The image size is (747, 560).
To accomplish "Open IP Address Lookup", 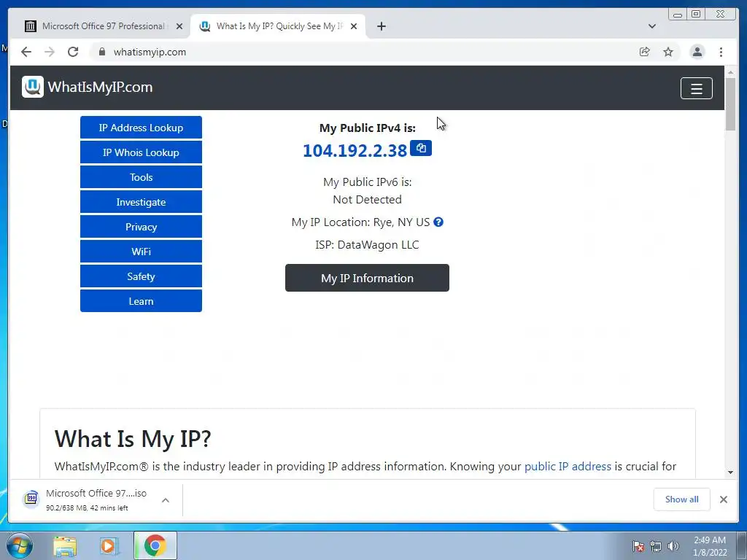I will (x=141, y=128).
